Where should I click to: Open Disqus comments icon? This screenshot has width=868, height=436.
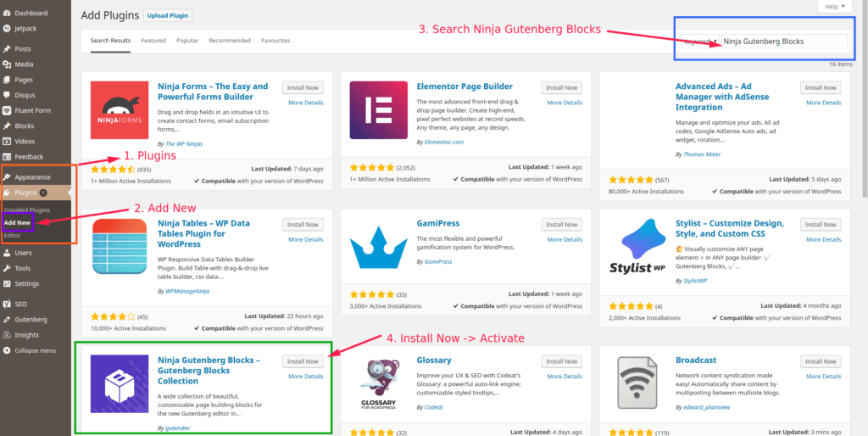coord(7,95)
